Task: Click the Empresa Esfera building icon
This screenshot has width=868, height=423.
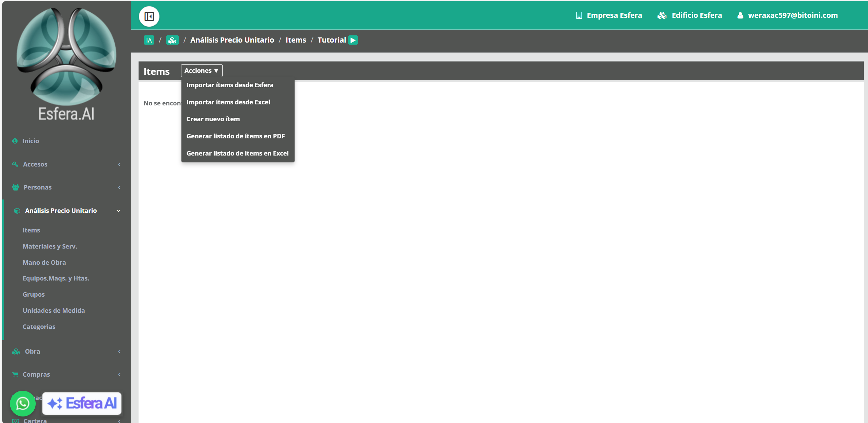Action: pos(579,15)
